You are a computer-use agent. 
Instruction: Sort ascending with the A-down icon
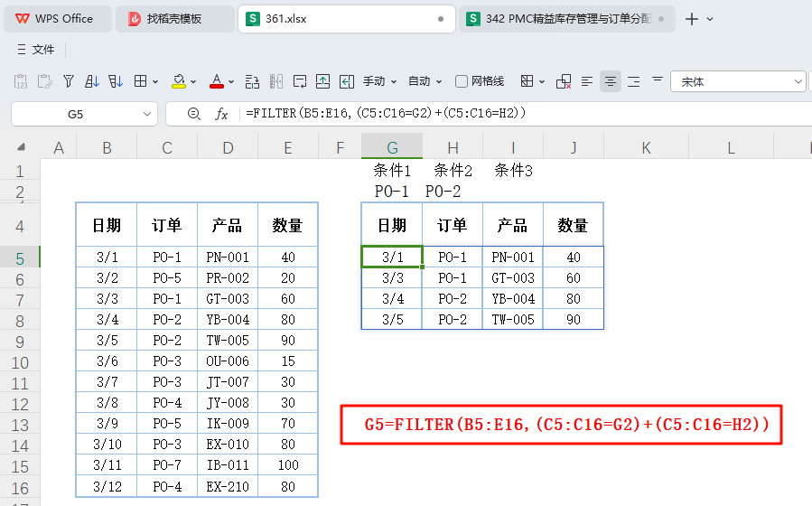point(91,81)
